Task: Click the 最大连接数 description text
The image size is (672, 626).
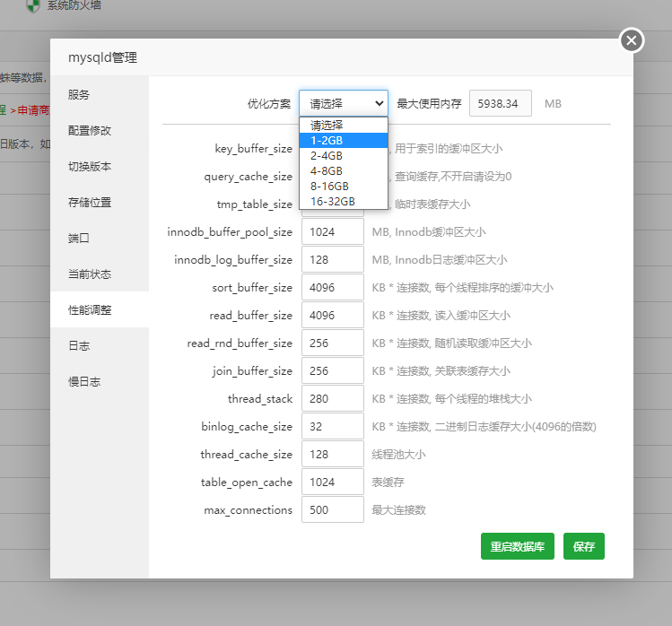Action: [x=398, y=510]
